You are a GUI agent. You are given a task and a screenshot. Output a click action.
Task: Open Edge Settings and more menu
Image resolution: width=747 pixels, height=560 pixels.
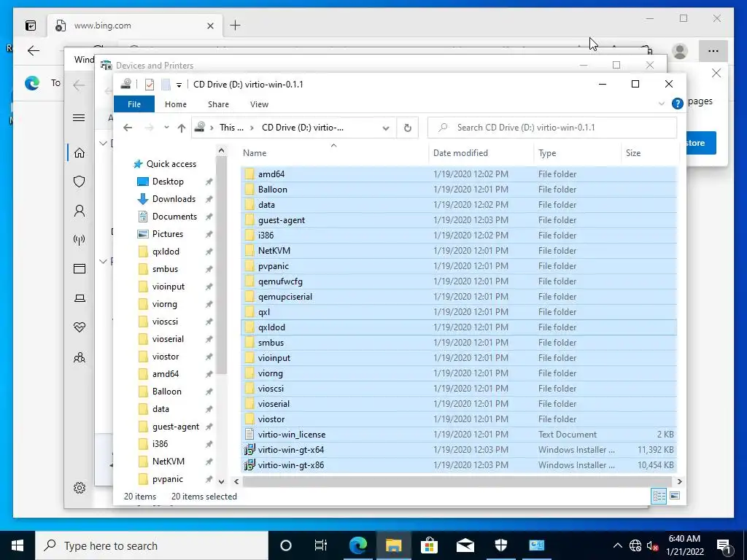[713, 51]
